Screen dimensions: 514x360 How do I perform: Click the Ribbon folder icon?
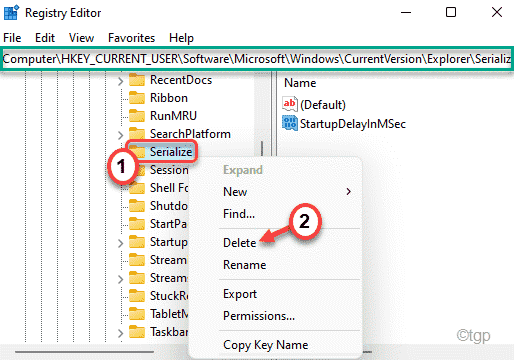[x=137, y=98]
